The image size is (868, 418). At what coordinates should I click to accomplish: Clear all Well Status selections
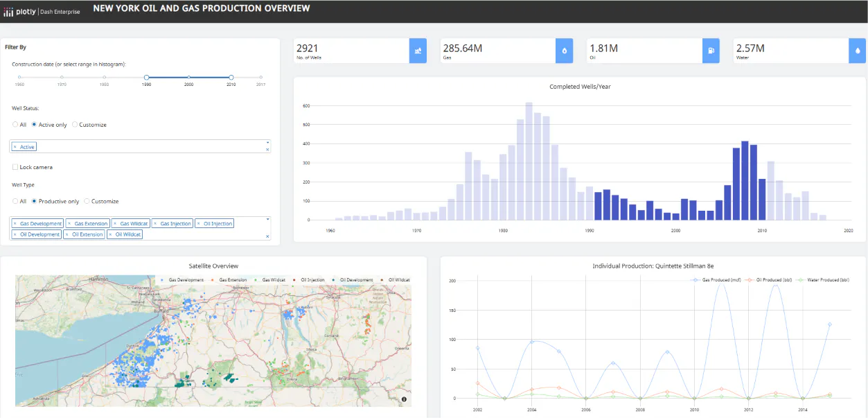point(267,150)
